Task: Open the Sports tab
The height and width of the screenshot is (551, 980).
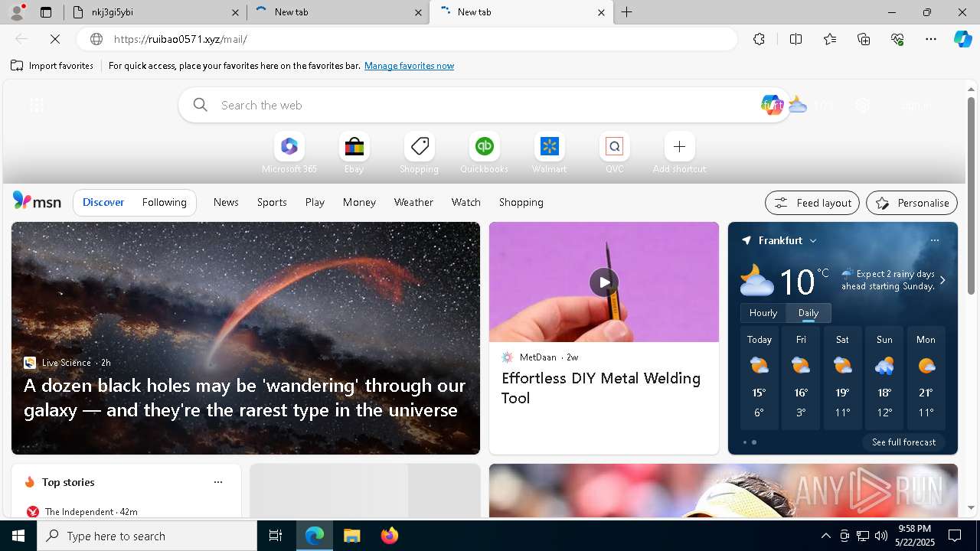Action: tap(272, 202)
